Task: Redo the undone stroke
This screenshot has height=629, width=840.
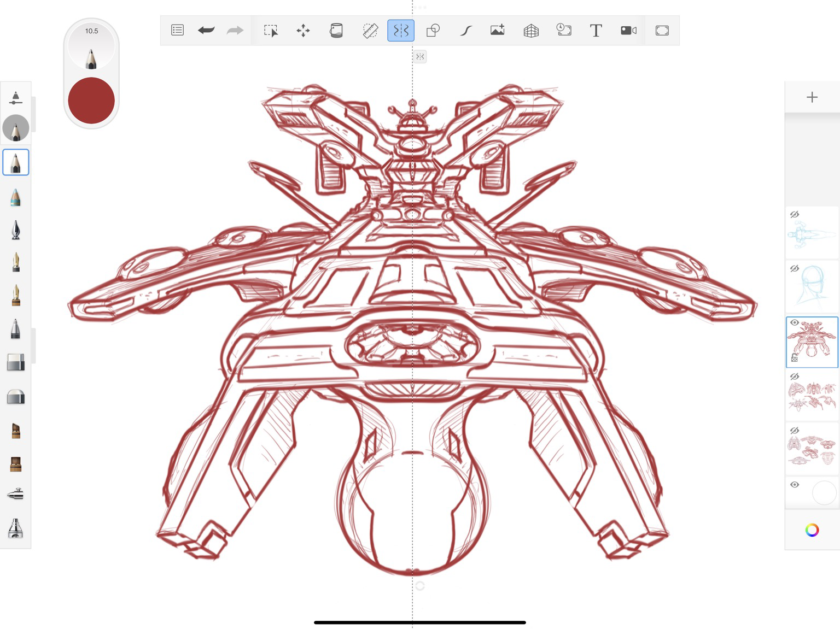Action: coord(235,30)
